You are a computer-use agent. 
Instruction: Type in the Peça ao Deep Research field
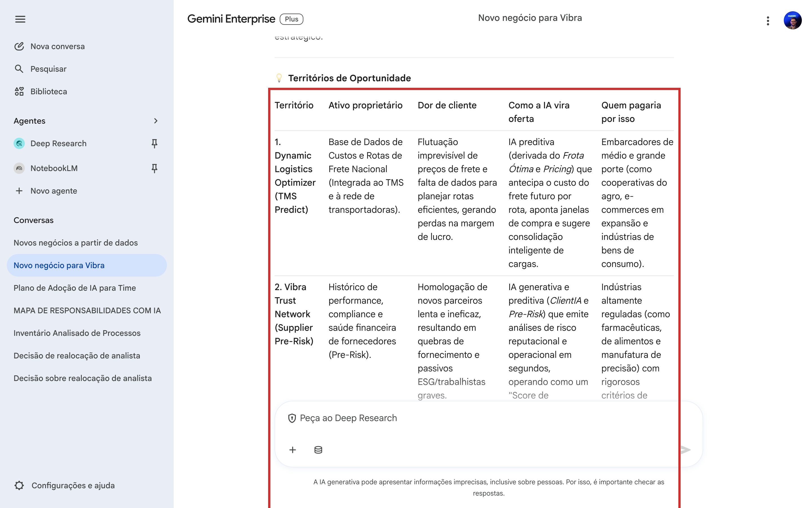click(x=488, y=418)
